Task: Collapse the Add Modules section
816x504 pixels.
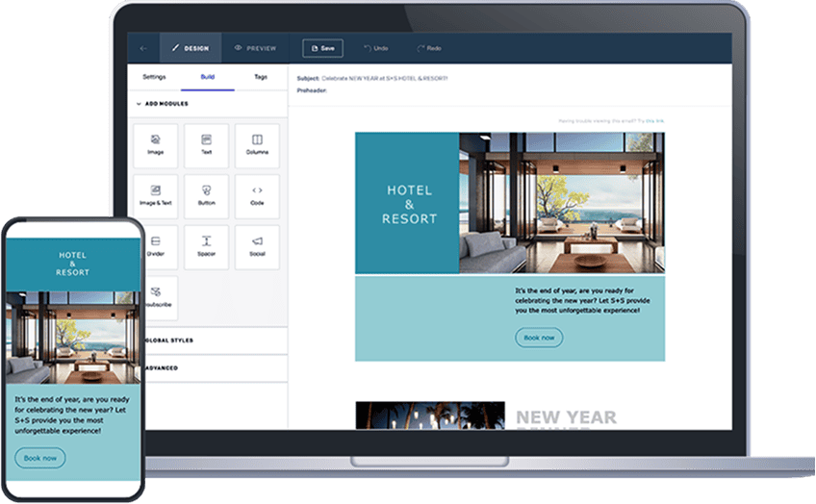Action: coord(166,104)
